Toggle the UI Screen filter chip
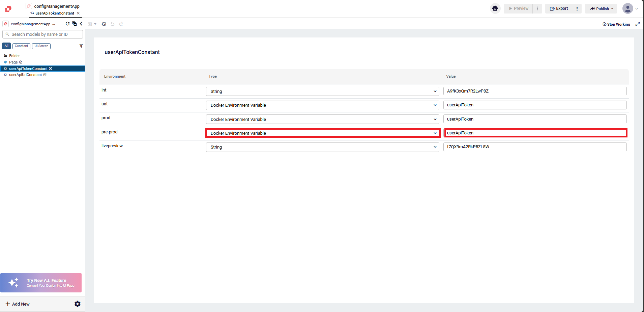Image resolution: width=644 pixels, height=312 pixels. (x=41, y=46)
